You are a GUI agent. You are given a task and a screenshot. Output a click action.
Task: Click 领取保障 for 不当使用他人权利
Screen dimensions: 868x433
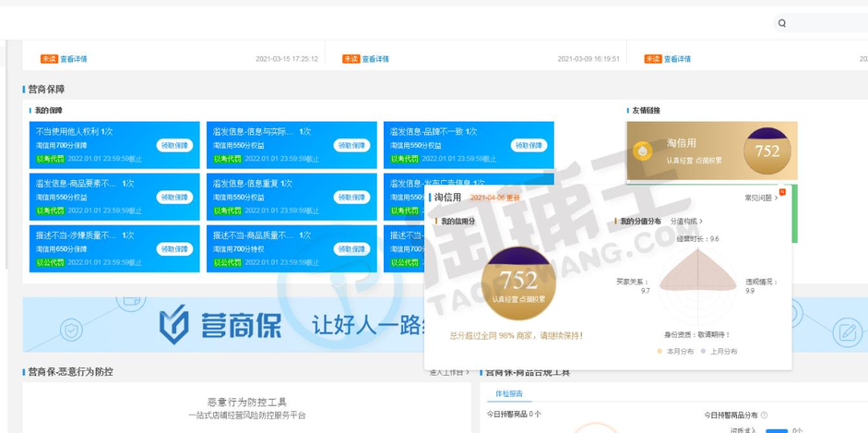(175, 145)
